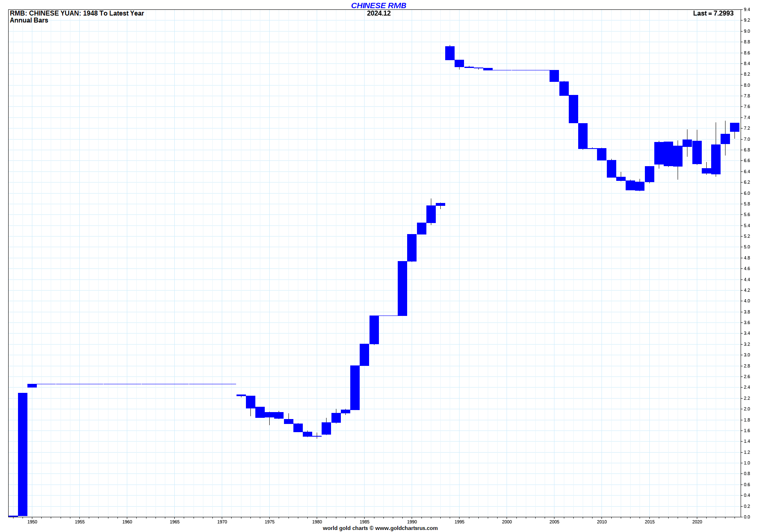757x532 pixels.
Task: Click the 2008 bar spanning 6.8 to 7.3
Action: click(583, 136)
